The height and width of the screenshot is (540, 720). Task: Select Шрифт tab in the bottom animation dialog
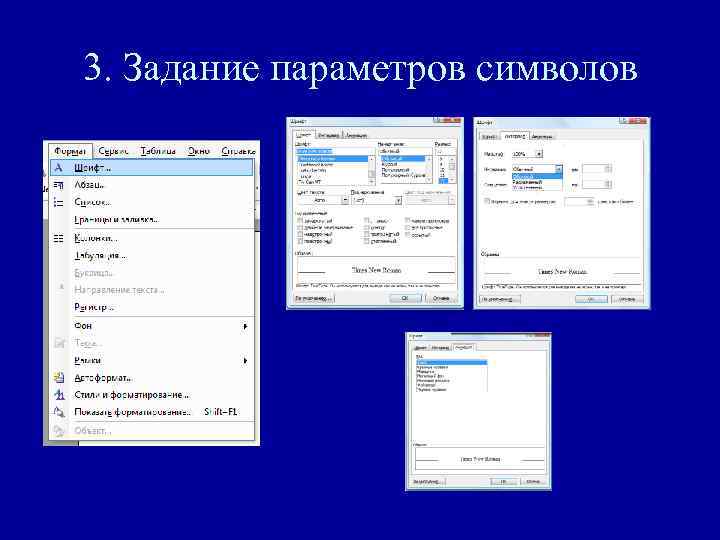(x=421, y=348)
